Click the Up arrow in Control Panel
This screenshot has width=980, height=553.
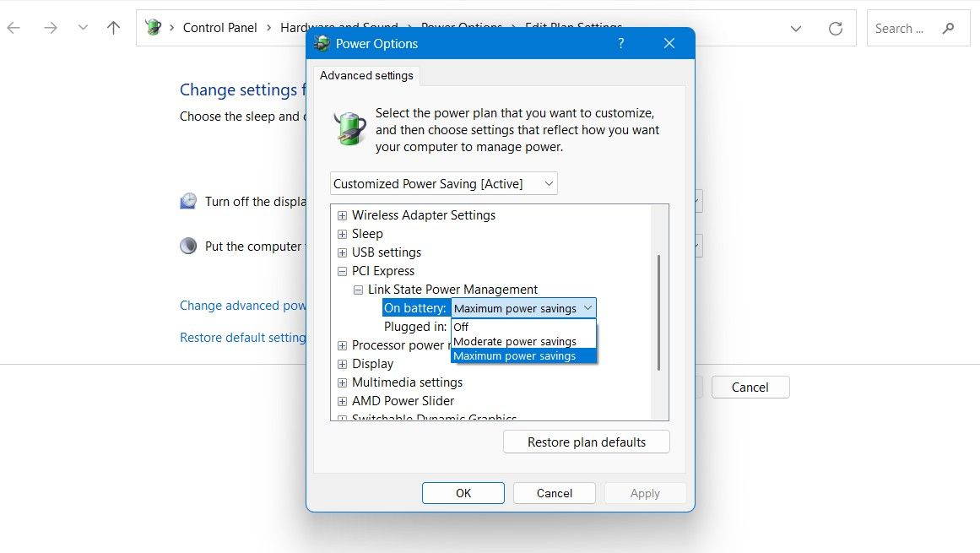(113, 28)
